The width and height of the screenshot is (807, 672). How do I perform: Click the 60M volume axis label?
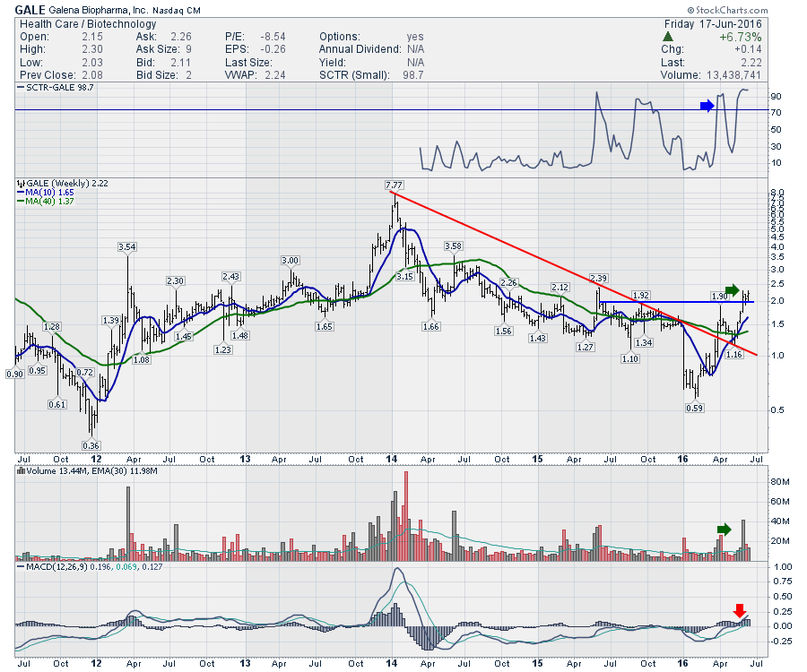(780, 501)
